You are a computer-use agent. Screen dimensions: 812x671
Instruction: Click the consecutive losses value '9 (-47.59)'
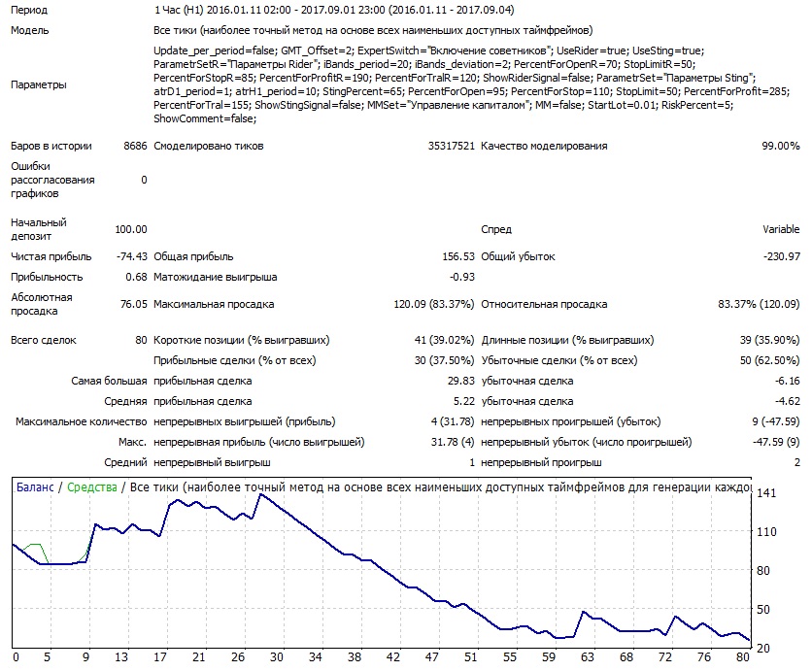(776, 421)
